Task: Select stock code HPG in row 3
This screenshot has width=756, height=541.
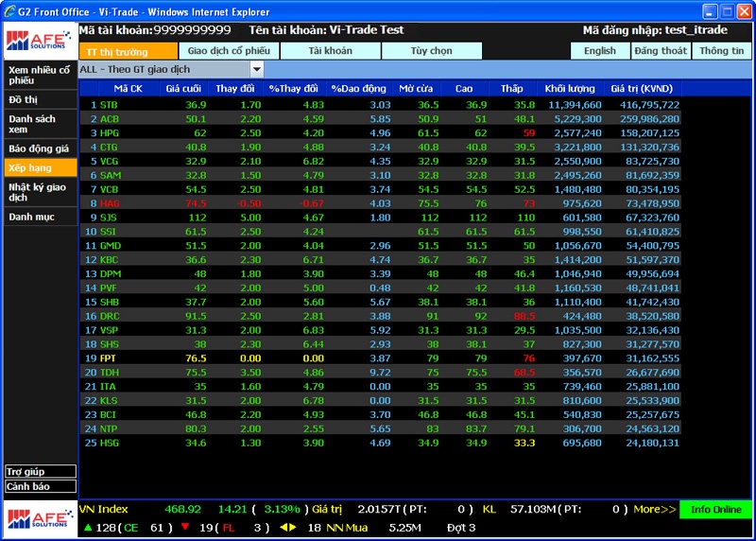Action: coord(110,132)
